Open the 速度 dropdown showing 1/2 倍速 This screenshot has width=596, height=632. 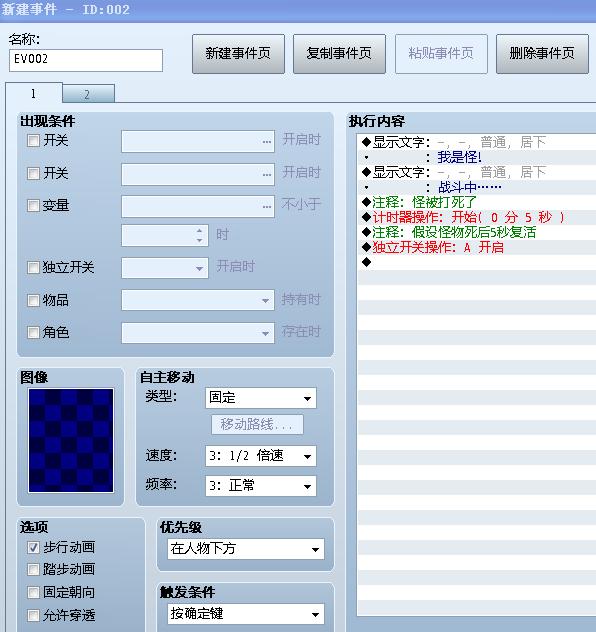pos(261,456)
